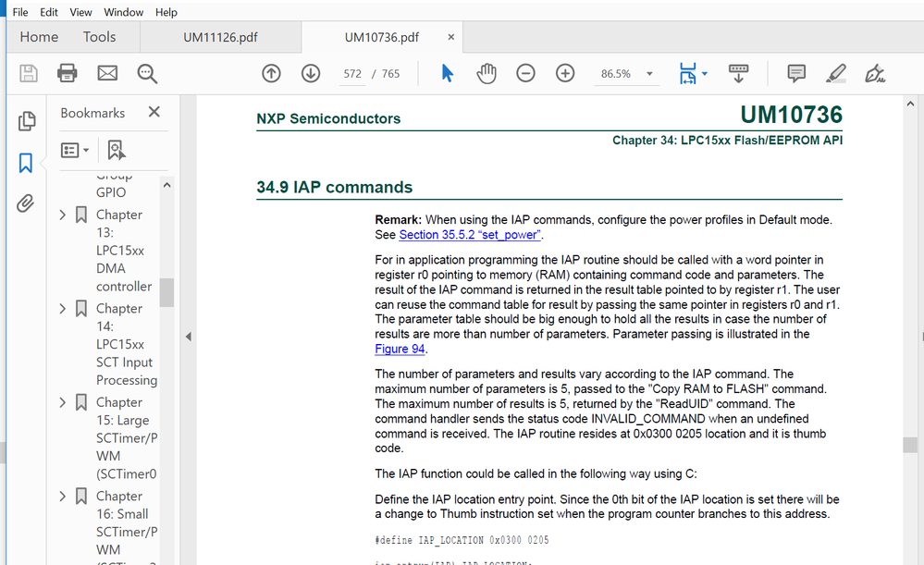The height and width of the screenshot is (565, 924).
Task: Open fit options dropdown arrow
Action: [x=705, y=74]
